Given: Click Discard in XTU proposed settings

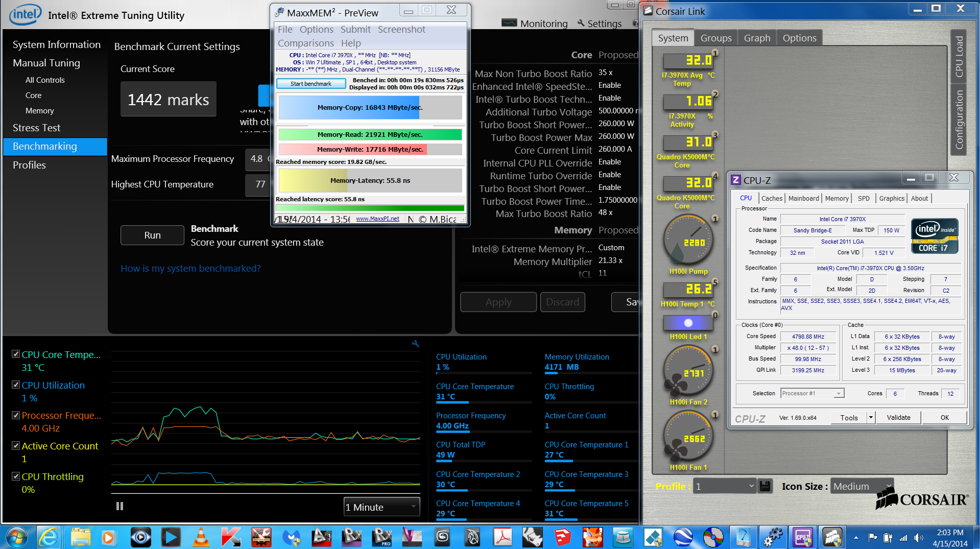Looking at the screenshot, I should pyautogui.click(x=562, y=302).
